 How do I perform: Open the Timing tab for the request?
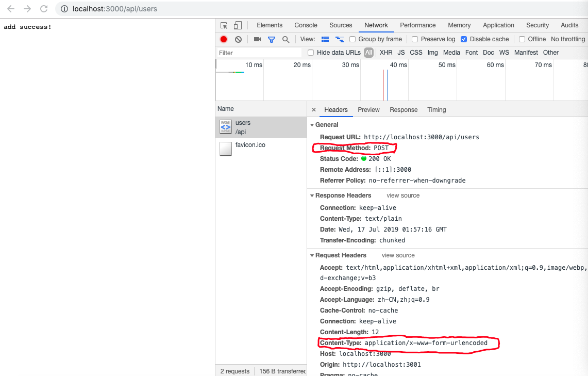(x=436, y=109)
